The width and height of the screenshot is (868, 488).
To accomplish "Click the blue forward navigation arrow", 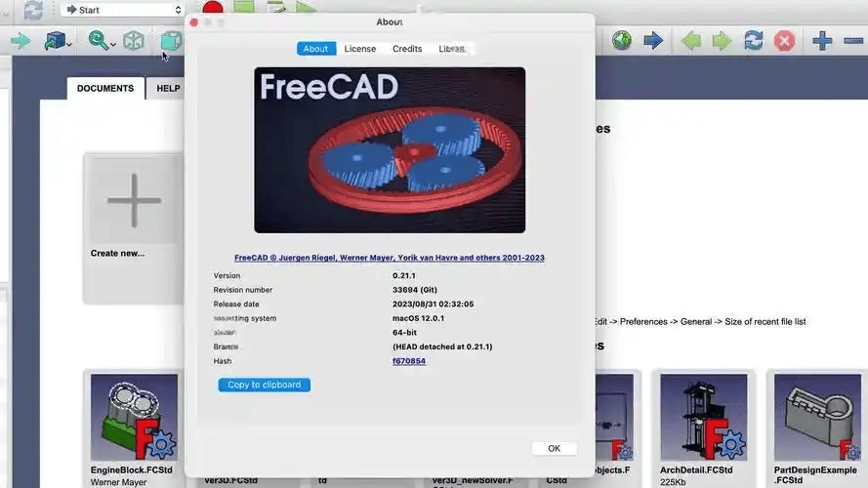I will [653, 41].
